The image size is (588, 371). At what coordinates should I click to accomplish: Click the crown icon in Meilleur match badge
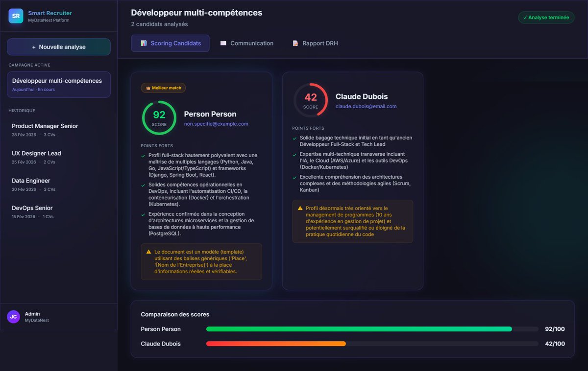tap(148, 88)
